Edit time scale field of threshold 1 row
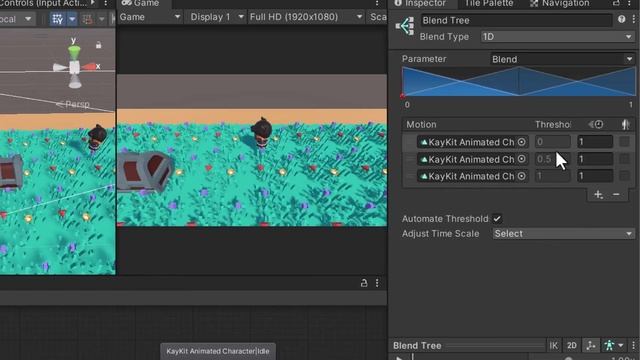640x360 pixels. (x=595, y=176)
